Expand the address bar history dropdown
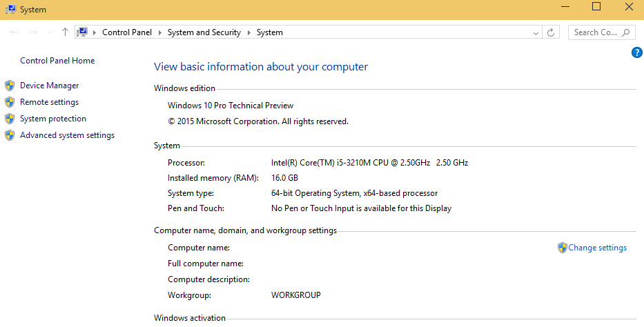The image size is (644, 327). [536, 32]
